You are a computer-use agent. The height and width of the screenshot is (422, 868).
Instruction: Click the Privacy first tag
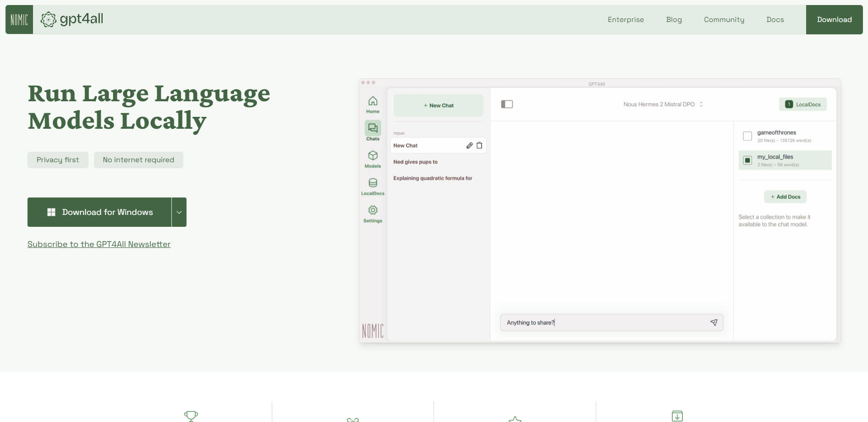pos(58,160)
